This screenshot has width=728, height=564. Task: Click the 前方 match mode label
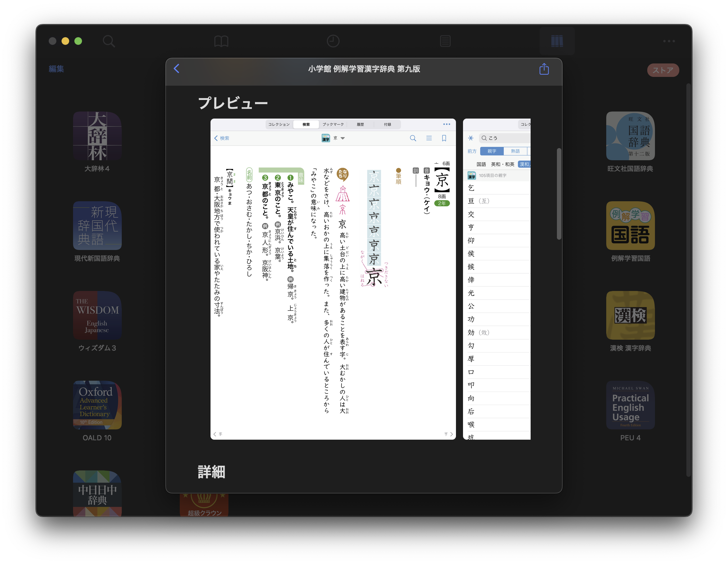click(x=472, y=151)
